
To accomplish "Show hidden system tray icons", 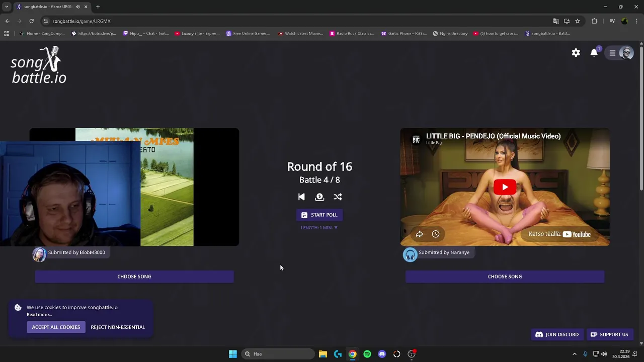I will pyautogui.click(x=575, y=354).
